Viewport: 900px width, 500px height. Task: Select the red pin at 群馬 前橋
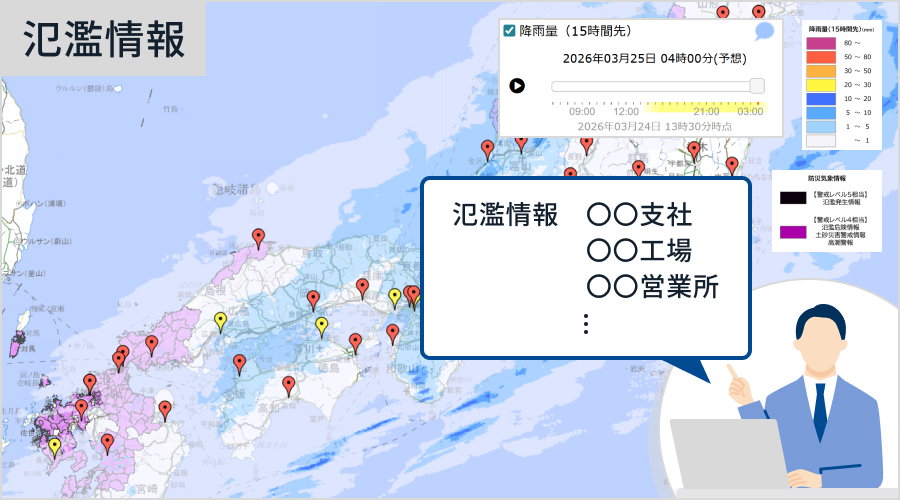[x=639, y=169]
